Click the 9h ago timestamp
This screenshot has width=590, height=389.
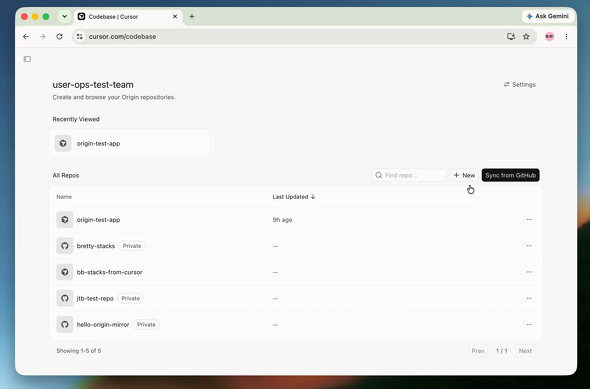(282, 220)
